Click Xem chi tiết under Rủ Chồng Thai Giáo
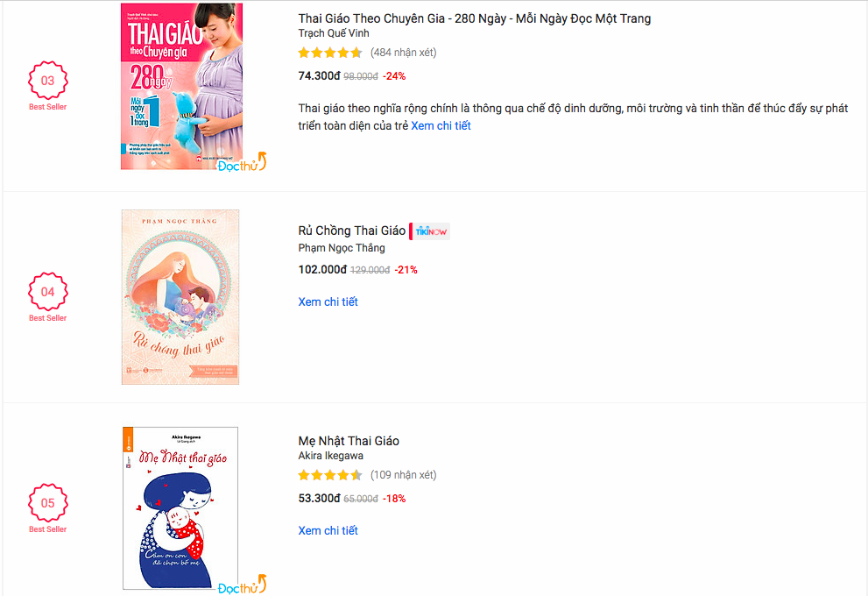 point(328,302)
